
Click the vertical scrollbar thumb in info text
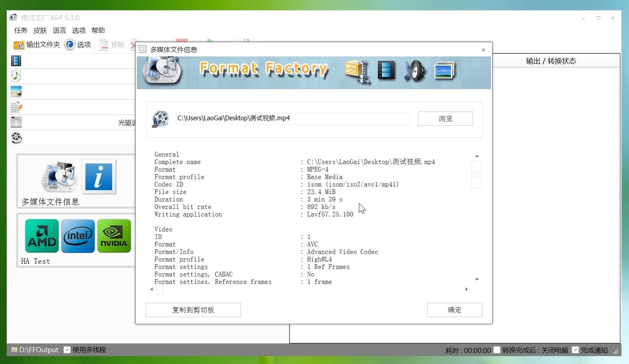477,174
